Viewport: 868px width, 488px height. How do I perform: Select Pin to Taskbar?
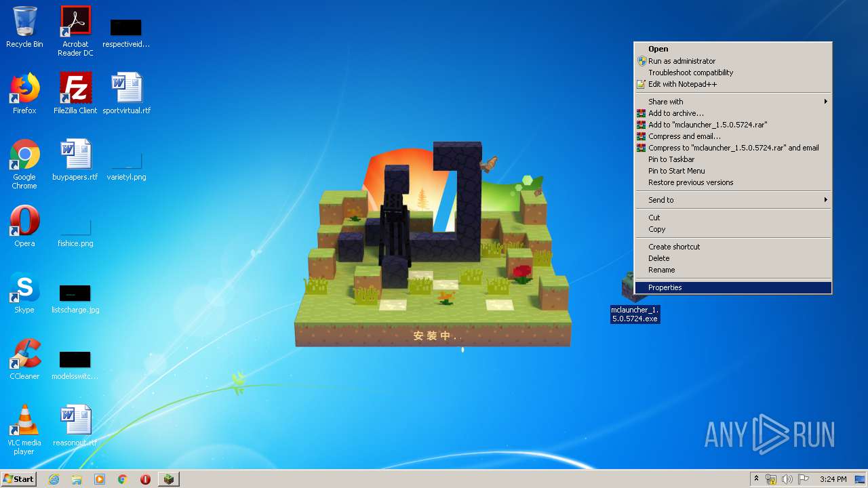[x=732, y=159]
